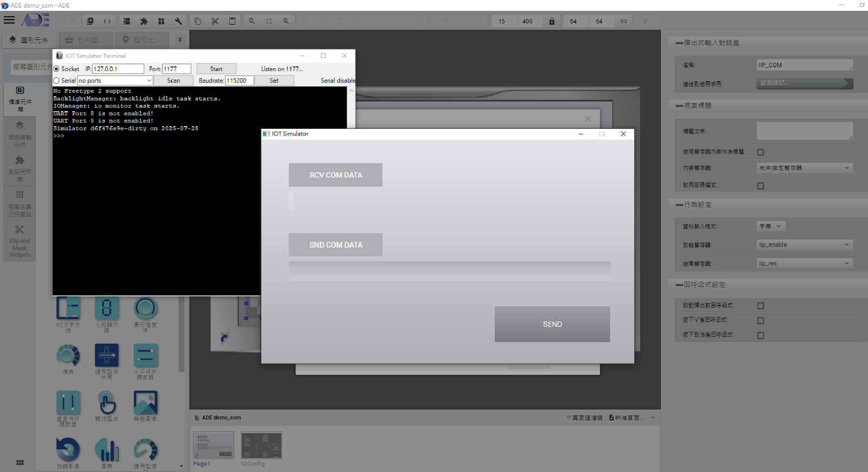The height and width of the screenshot is (472, 868).
Task: Open the iip_res result register dropdown
Action: click(x=804, y=263)
